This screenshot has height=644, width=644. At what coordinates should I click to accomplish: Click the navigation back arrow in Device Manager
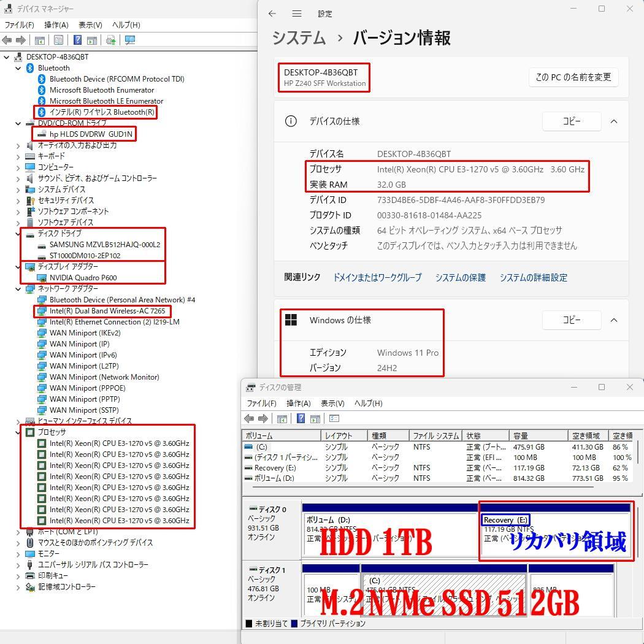pyautogui.click(x=7, y=39)
